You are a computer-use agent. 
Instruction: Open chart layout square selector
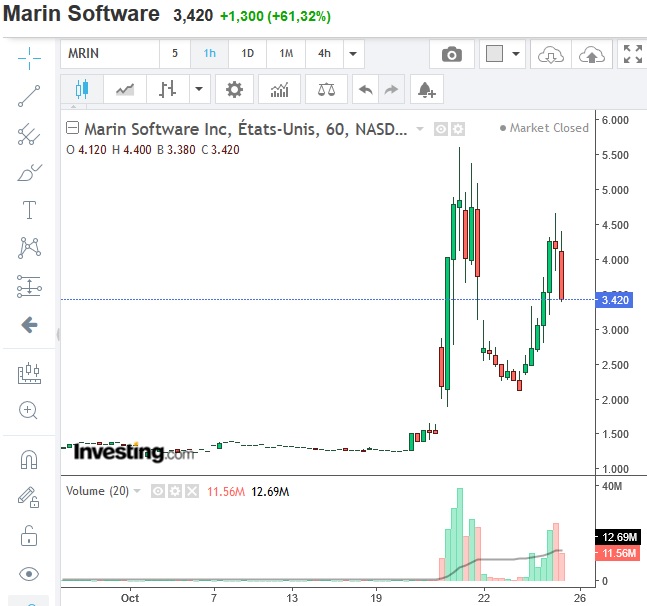[x=494, y=54]
